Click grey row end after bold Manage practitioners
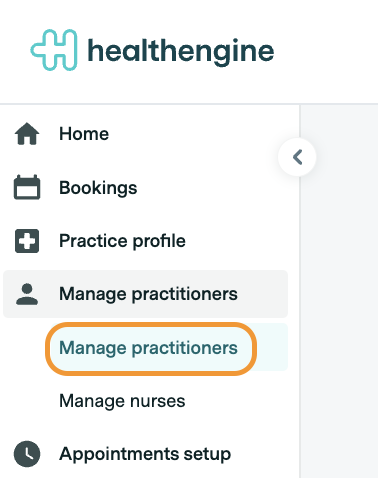This screenshot has width=378, height=478. [263, 294]
